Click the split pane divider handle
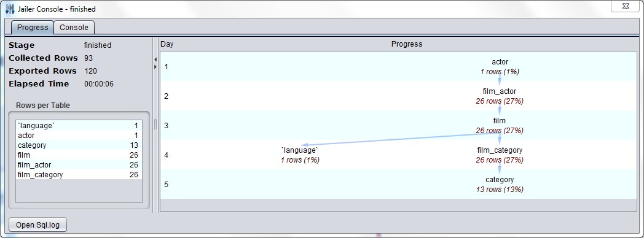Viewport: 644px width, 238px height. [155, 125]
